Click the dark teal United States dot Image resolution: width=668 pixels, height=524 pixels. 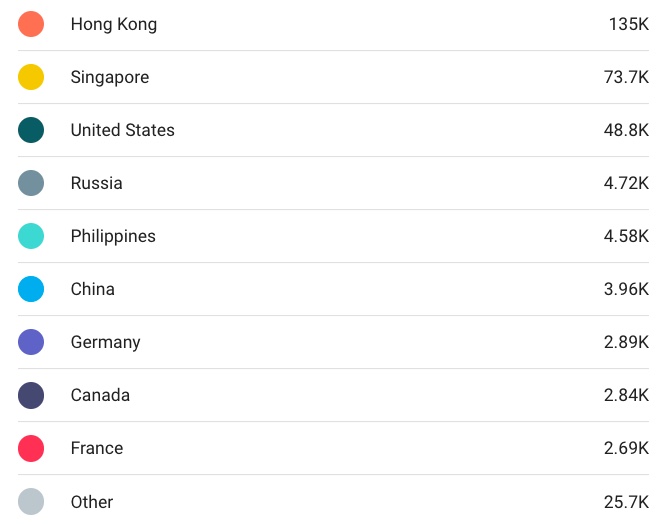[31, 130]
